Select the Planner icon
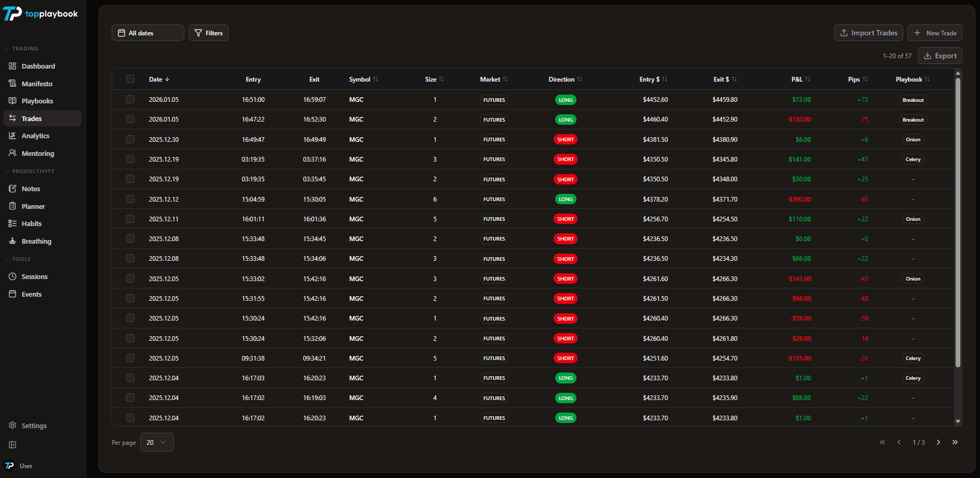The width and height of the screenshot is (980, 478). (12, 206)
